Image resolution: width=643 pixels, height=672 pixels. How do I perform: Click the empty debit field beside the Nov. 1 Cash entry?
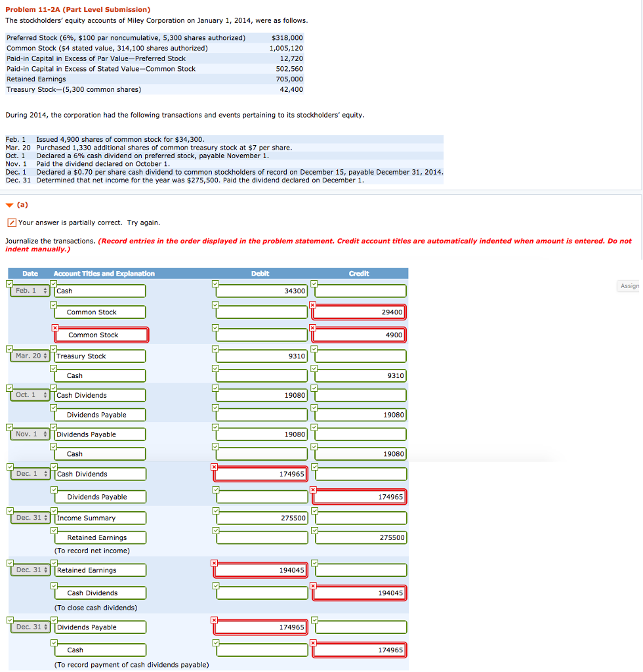[x=260, y=453]
